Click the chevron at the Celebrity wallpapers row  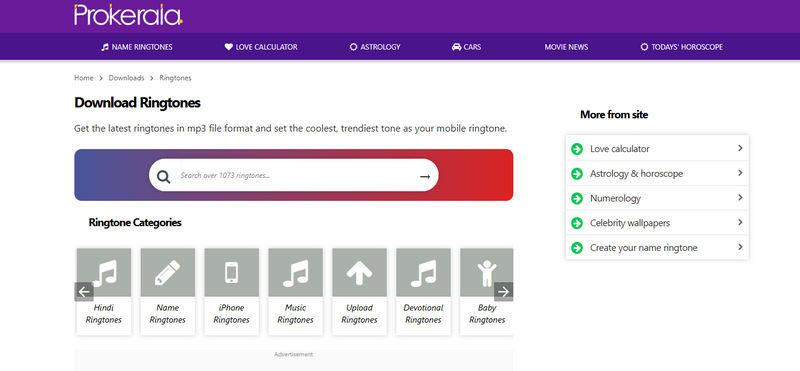(x=740, y=222)
